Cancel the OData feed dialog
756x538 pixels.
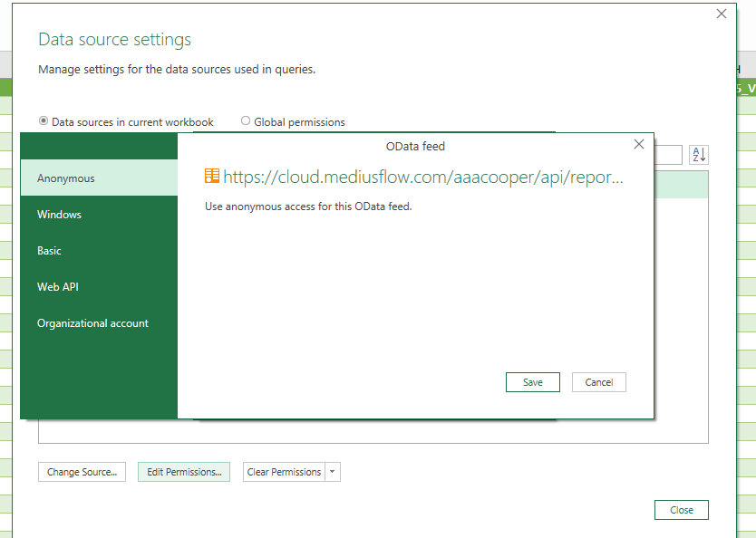pyautogui.click(x=599, y=382)
